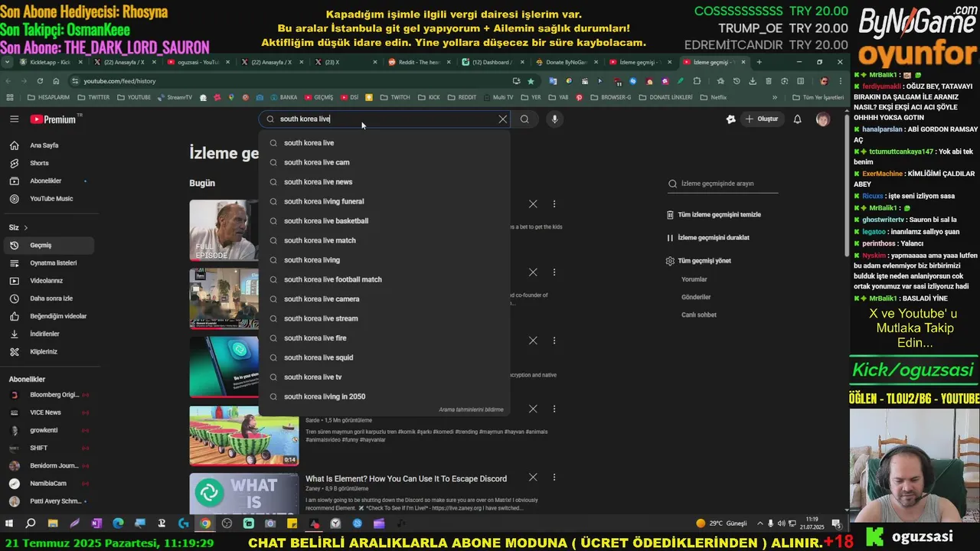Screen dimensions: 980x551
Task: Open the Windows Start button
Action: [9, 523]
